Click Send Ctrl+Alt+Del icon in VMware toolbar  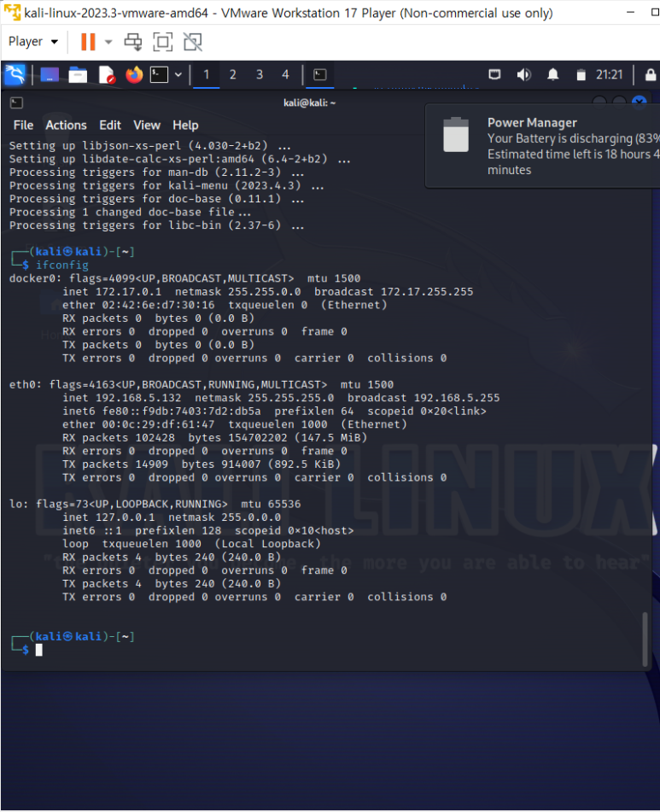tap(133, 42)
